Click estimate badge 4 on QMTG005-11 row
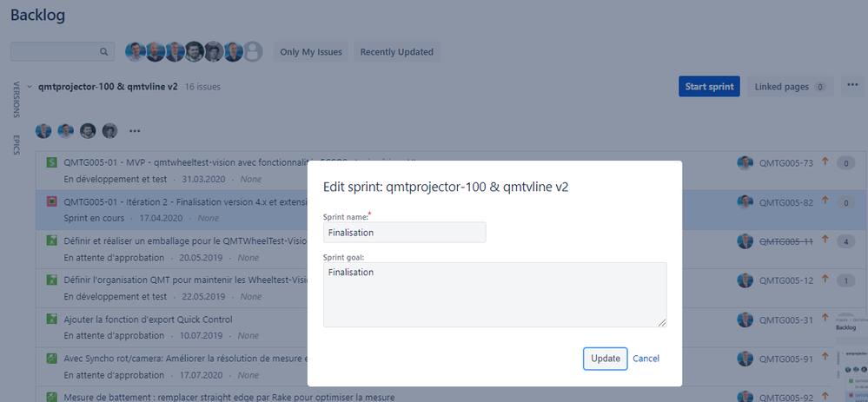868x402 pixels. pos(846,241)
